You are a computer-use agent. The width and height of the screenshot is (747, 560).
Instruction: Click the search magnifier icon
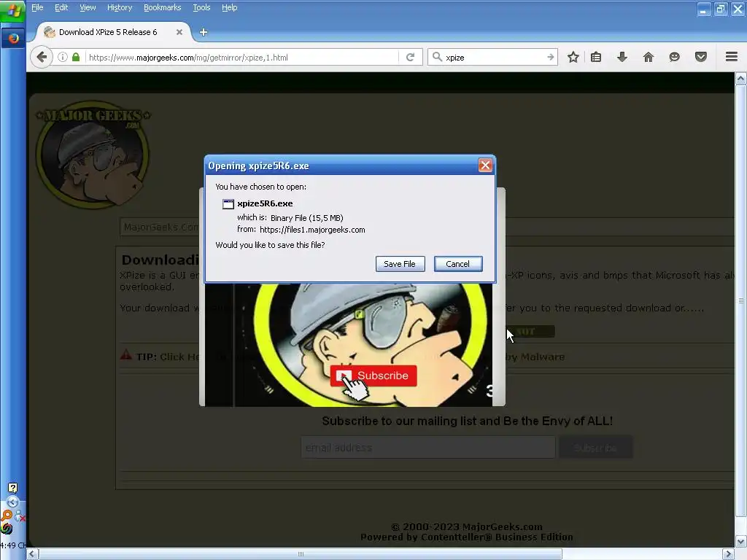[437, 57]
